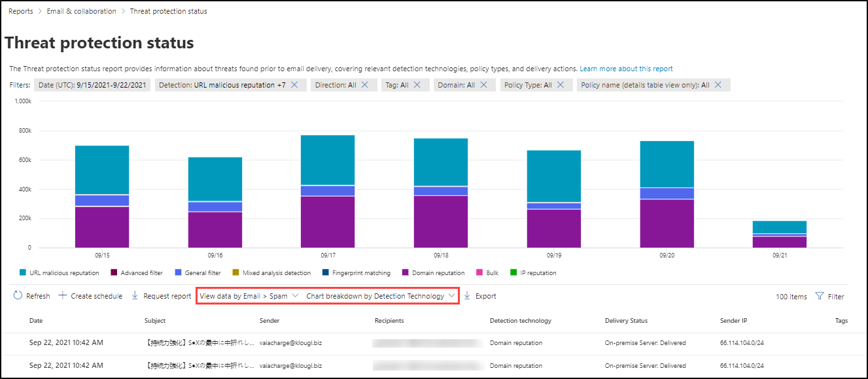Open the Chart breakdown by Detection Technology dropdown

coord(381,295)
